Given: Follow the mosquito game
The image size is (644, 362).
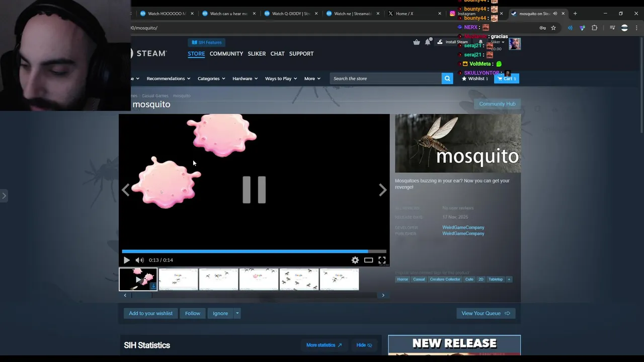Looking at the screenshot, I should point(192,313).
